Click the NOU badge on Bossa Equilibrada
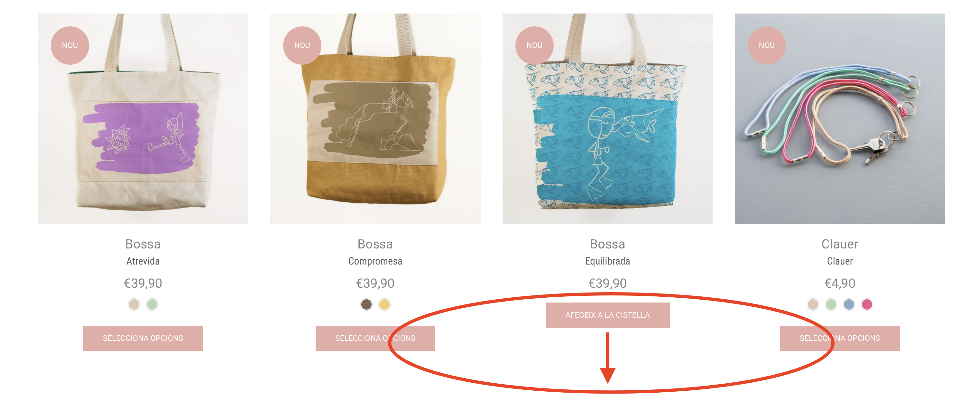 (534, 45)
